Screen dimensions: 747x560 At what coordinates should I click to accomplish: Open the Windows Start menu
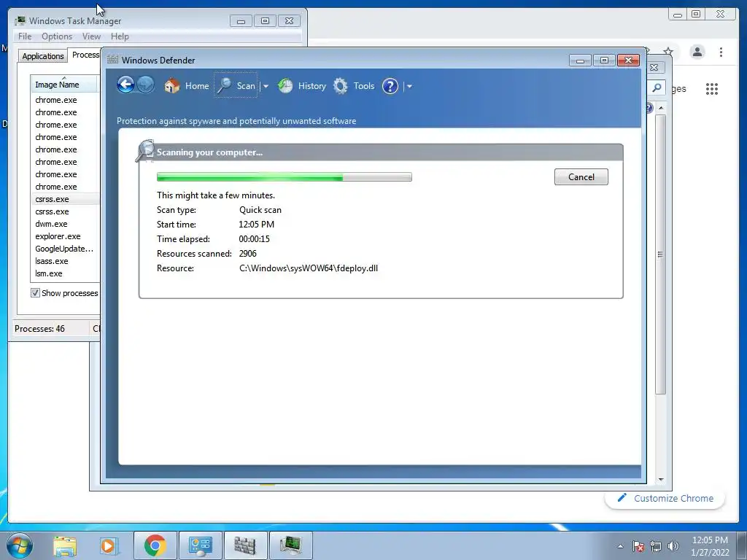tap(20, 545)
